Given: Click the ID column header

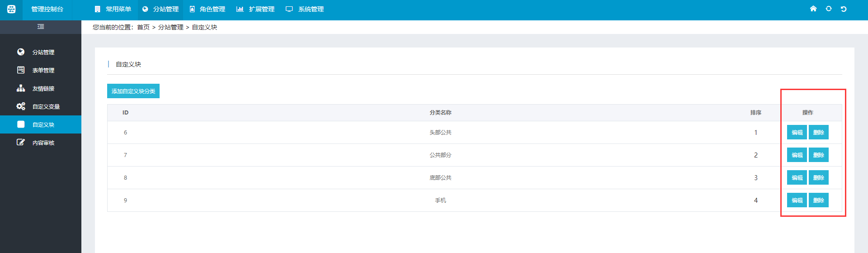Looking at the screenshot, I should (125, 113).
